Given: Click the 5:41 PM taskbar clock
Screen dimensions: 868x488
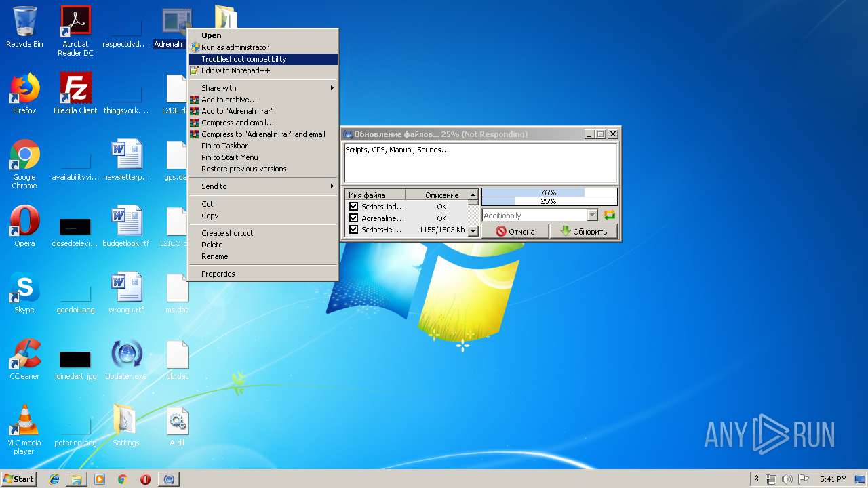Looking at the screenshot, I should (833, 479).
